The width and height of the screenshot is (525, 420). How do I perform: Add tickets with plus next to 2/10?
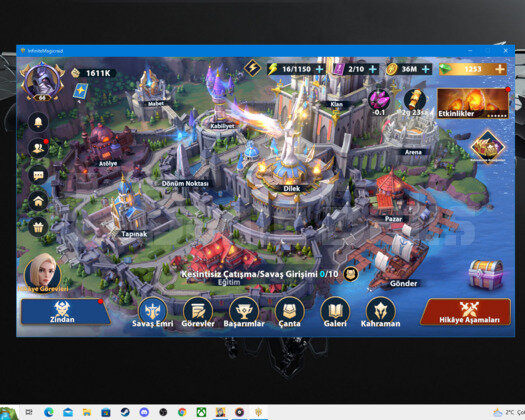[x=373, y=69]
